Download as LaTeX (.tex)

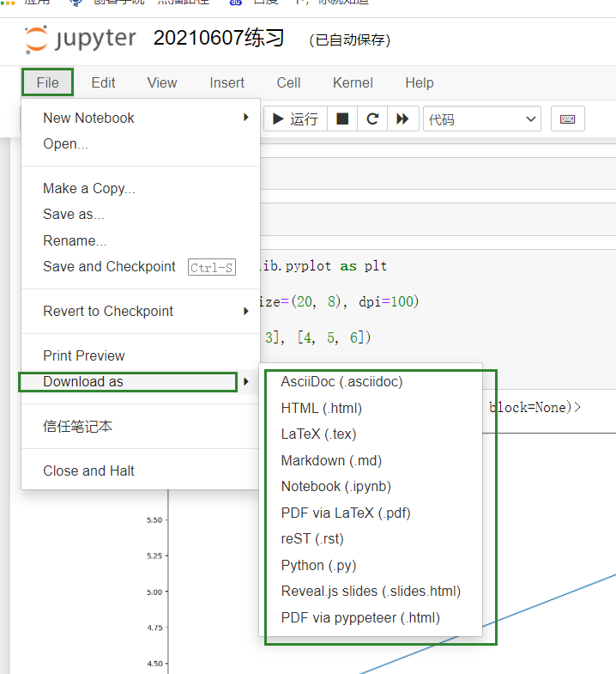(x=371, y=434)
